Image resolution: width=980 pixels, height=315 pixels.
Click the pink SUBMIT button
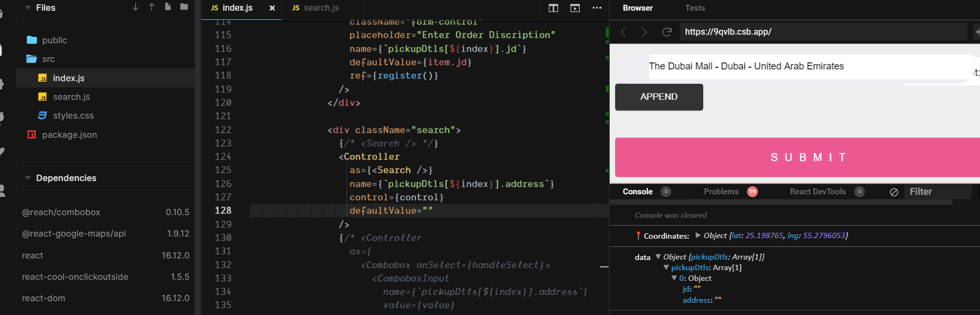[797, 157]
